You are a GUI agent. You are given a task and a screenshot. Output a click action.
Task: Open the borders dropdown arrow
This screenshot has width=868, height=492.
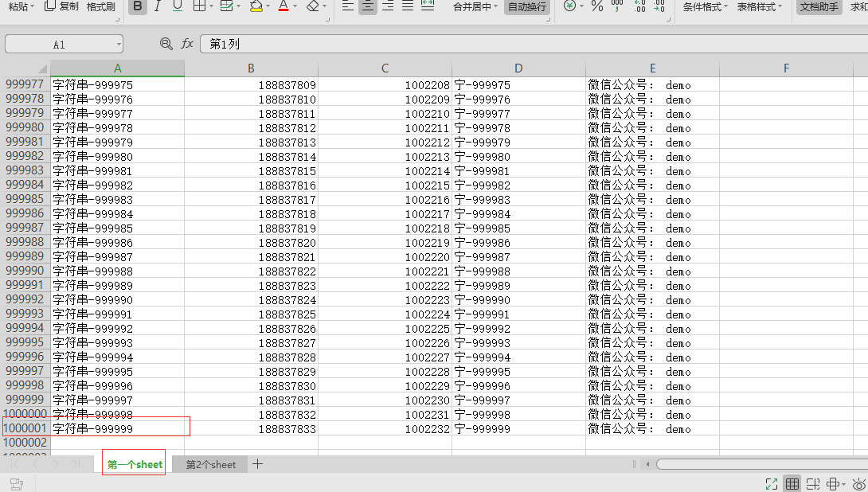tap(212, 6)
